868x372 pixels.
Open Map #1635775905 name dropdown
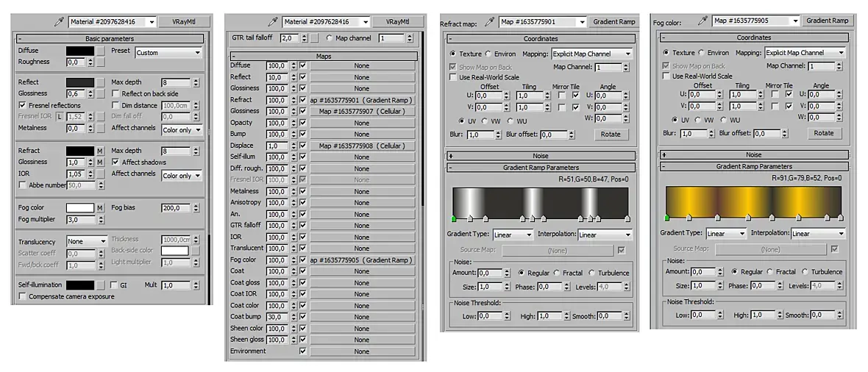coord(756,21)
